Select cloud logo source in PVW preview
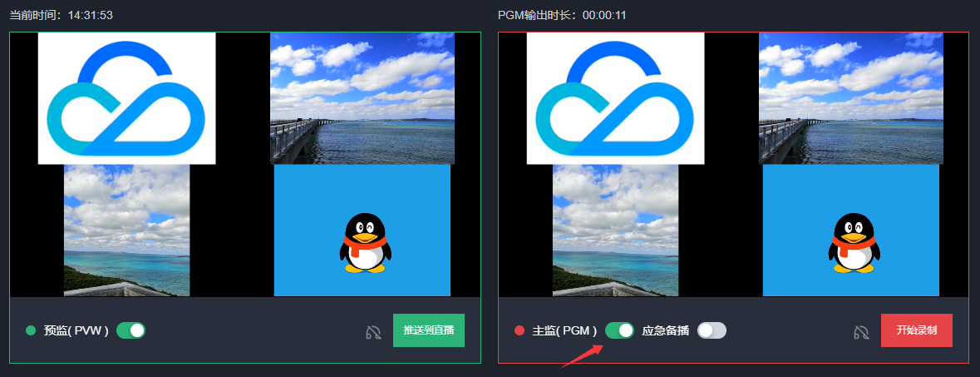Image resolution: width=980 pixels, height=377 pixels. (127, 98)
